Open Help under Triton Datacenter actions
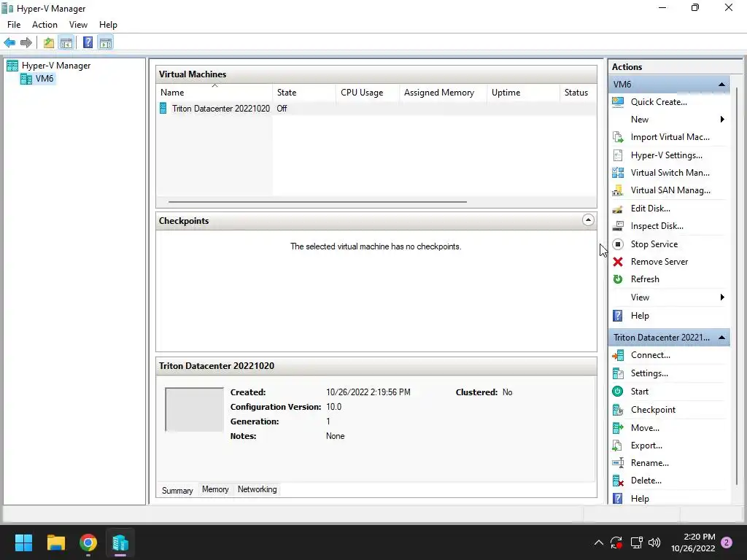 pyautogui.click(x=640, y=499)
